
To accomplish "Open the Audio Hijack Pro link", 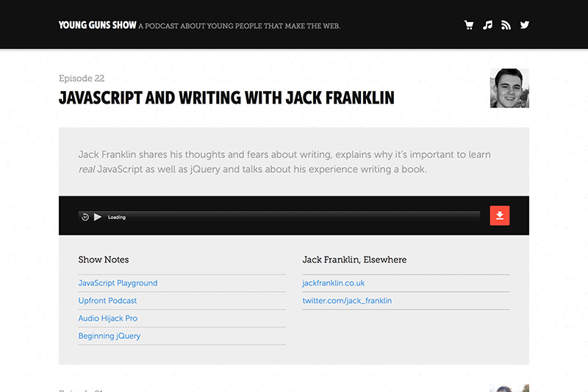I will coord(107,318).
